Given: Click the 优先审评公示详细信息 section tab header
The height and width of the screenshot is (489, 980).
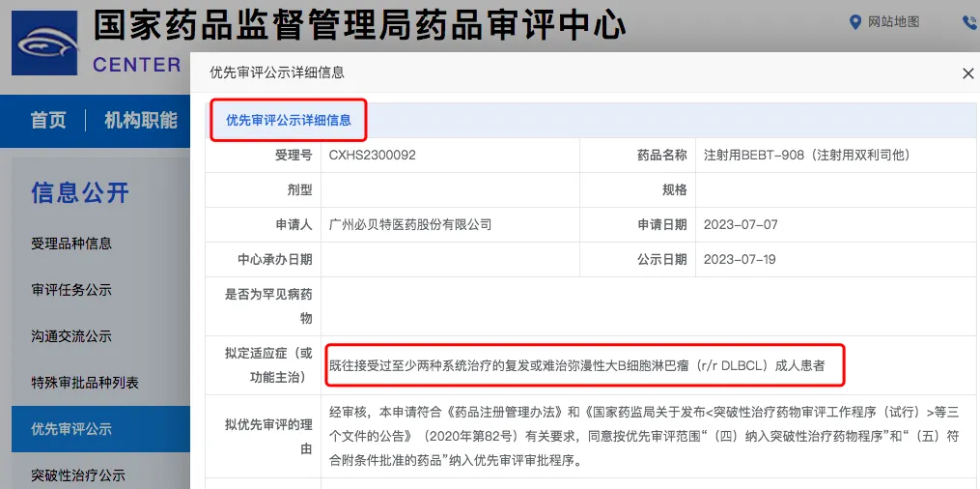Looking at the screenshot, I should 288,120.
